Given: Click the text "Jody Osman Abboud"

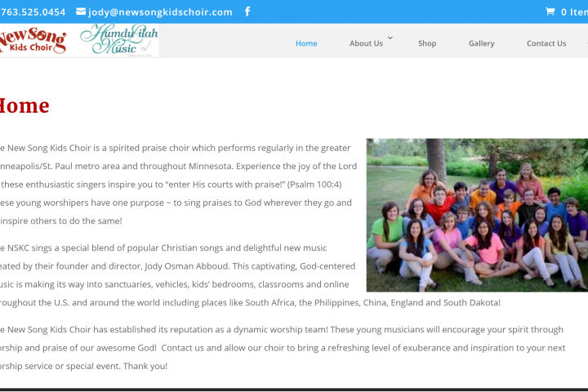Looking at the screenshot, I should (186, 266).
